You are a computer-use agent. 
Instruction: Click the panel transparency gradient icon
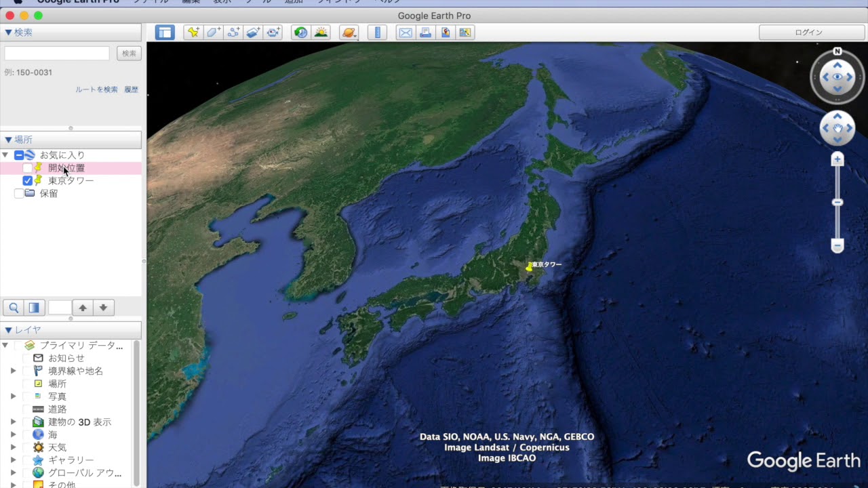pyautogui.click(x=34, y=308)
